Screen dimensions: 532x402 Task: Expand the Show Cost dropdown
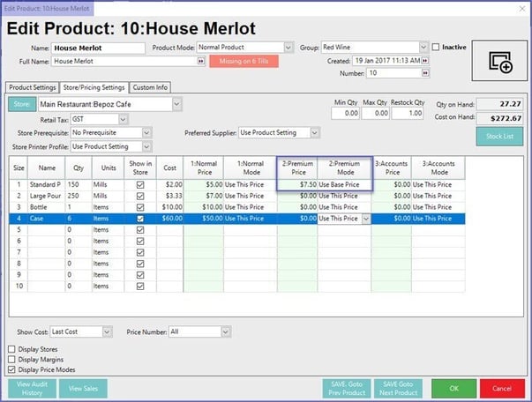coord(108,331)
